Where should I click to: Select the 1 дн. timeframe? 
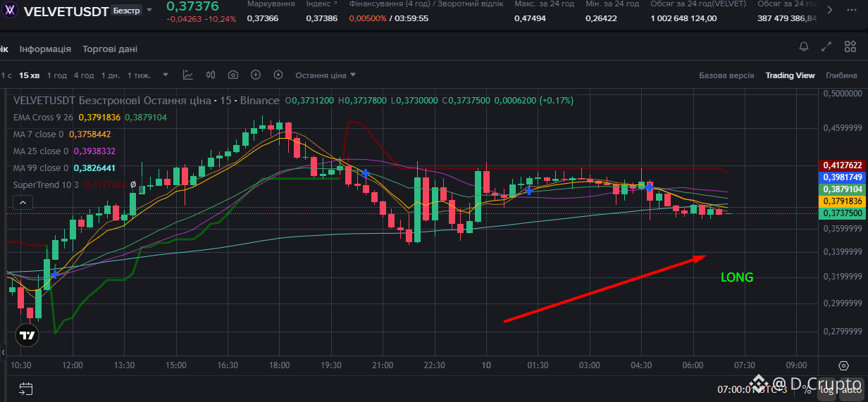[111, 75]
